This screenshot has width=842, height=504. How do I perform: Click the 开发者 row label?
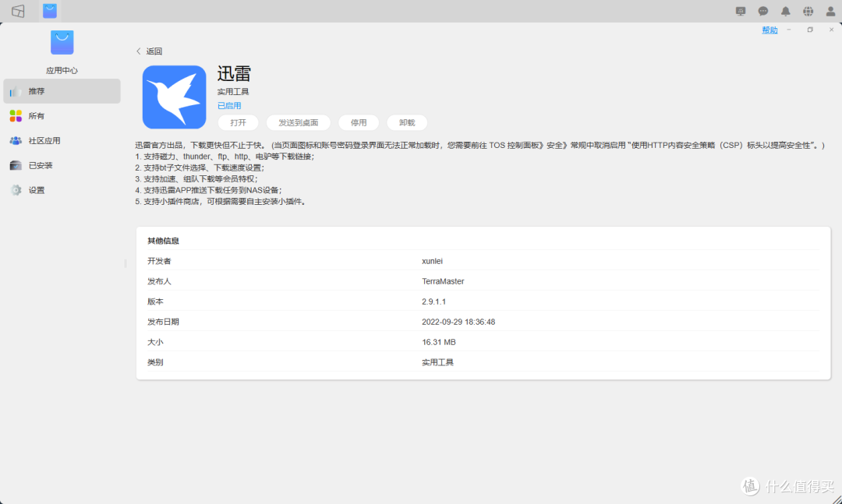(159, 262)
